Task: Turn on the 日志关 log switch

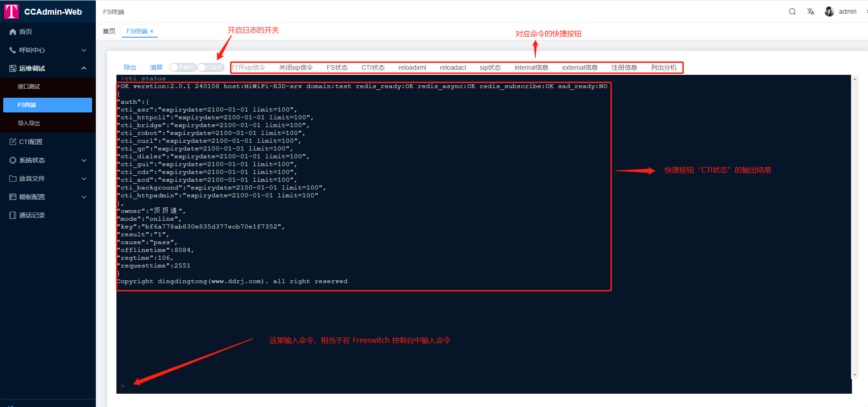Action: point(210,67)
